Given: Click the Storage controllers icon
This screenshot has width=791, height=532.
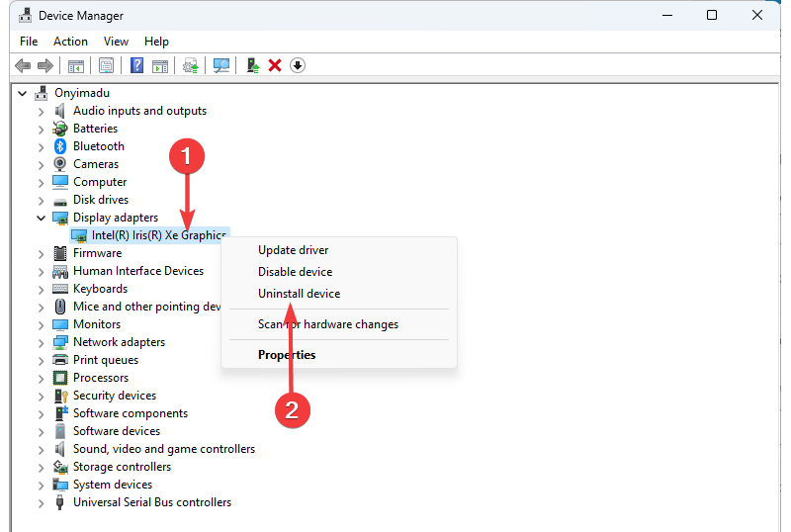Looking at the screenshot, I should tap(60, 467).
